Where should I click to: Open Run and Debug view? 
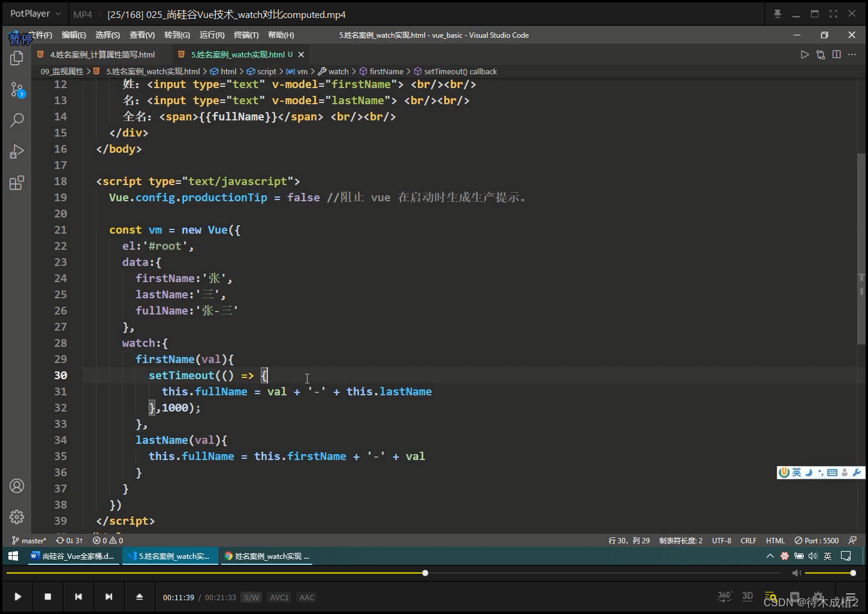click(17, 152)
